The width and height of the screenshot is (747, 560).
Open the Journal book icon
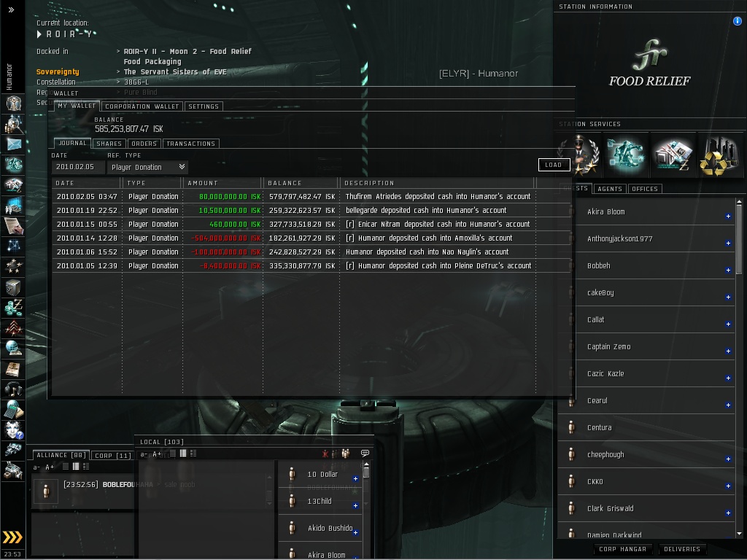point(13,369)
